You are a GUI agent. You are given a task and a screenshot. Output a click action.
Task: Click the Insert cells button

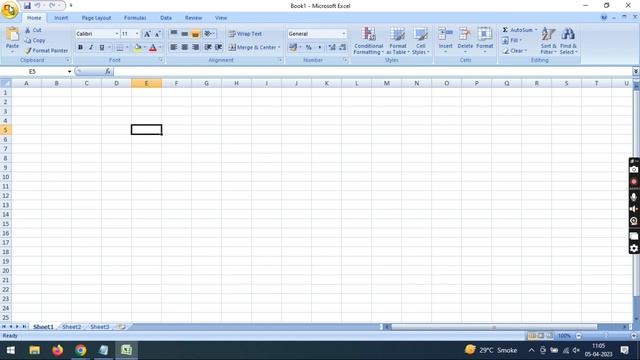(x=445, y=40)
